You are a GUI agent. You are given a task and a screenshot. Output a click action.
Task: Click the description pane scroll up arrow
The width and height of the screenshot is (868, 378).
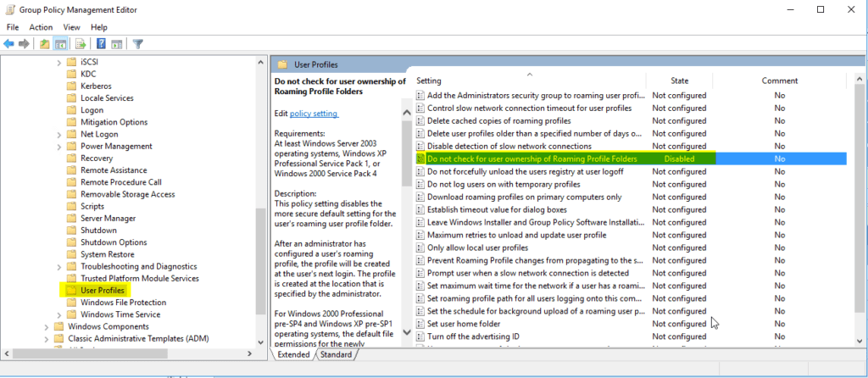point(407,113)
